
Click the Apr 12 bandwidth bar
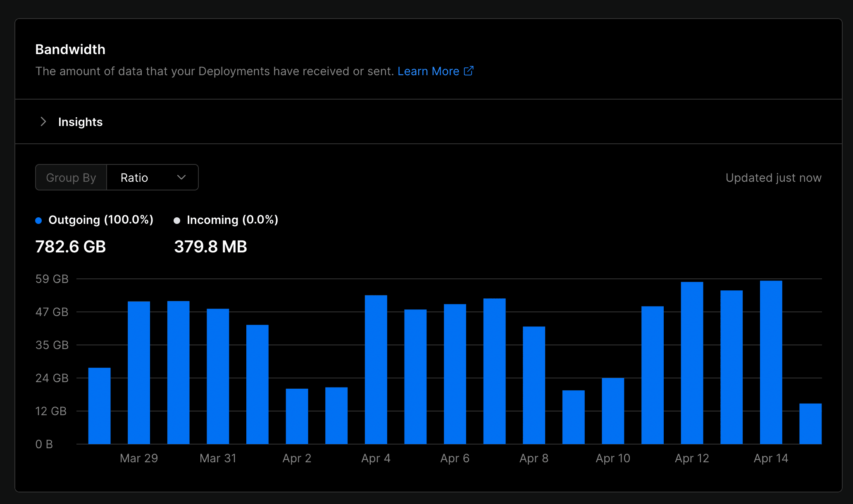click(692, 363)
